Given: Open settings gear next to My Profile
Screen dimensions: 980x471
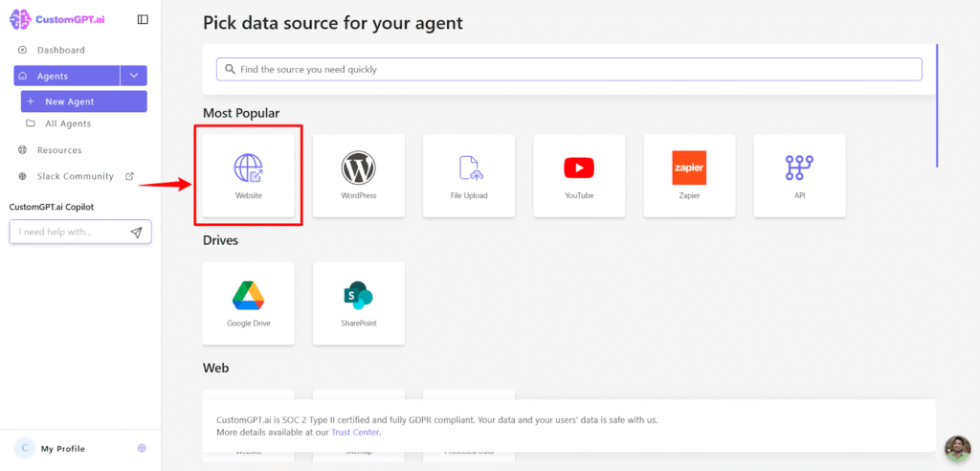Looking at the screenshot, I should click(142, 448).
